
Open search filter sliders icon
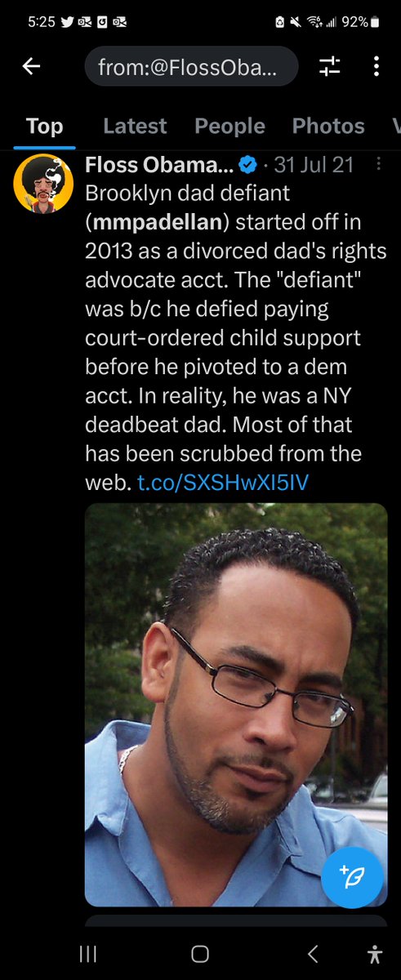tap(330, 67)
